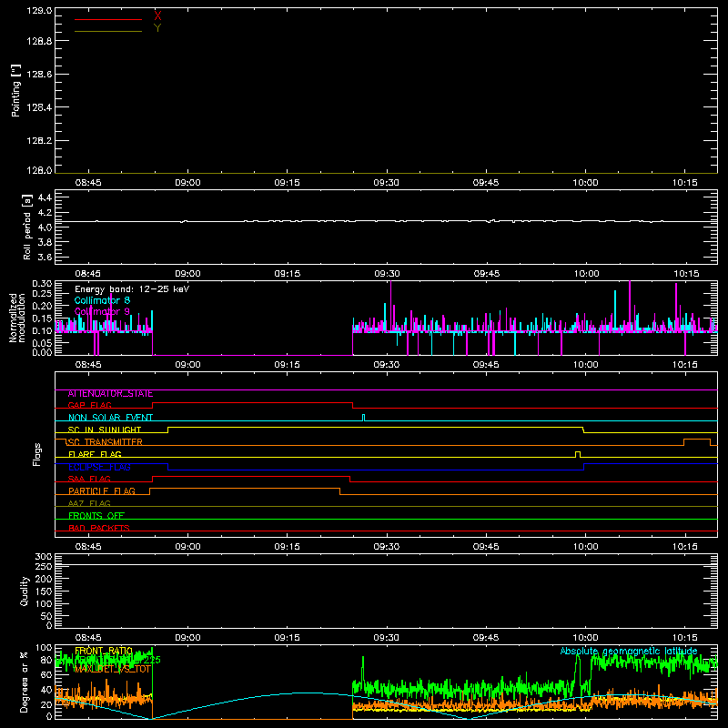Click the Energy band: 12-25 keV text
This screenshot has width=728, height=728.
132,289
